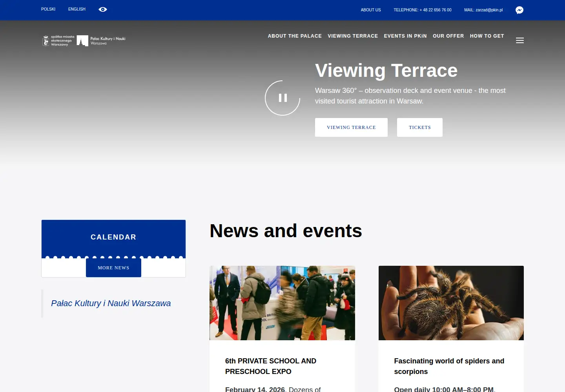Viewport: 565px width, 392px height.
Task: Open the tarantula photo thumbnail
Action: [451, 303]
